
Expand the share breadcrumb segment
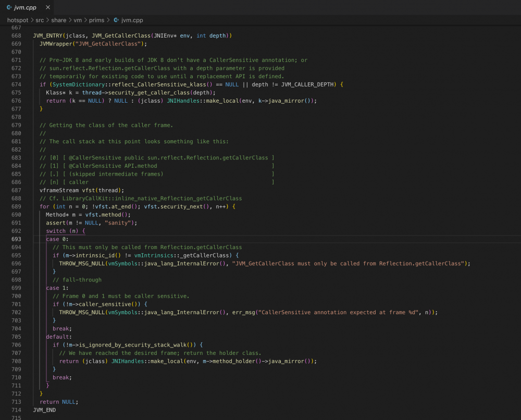[59, 20]
